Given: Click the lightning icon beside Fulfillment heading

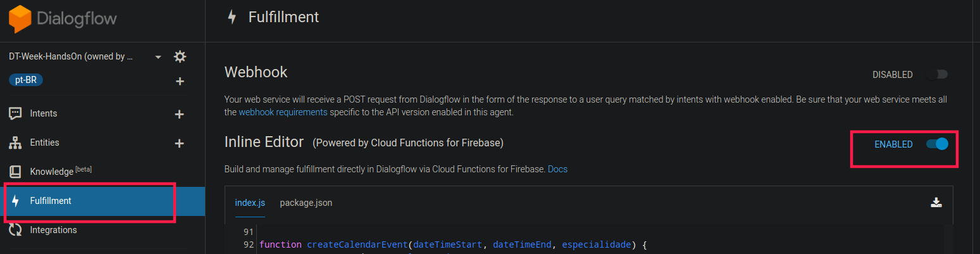Looking at the screenshot, I should tap(232, 17).
